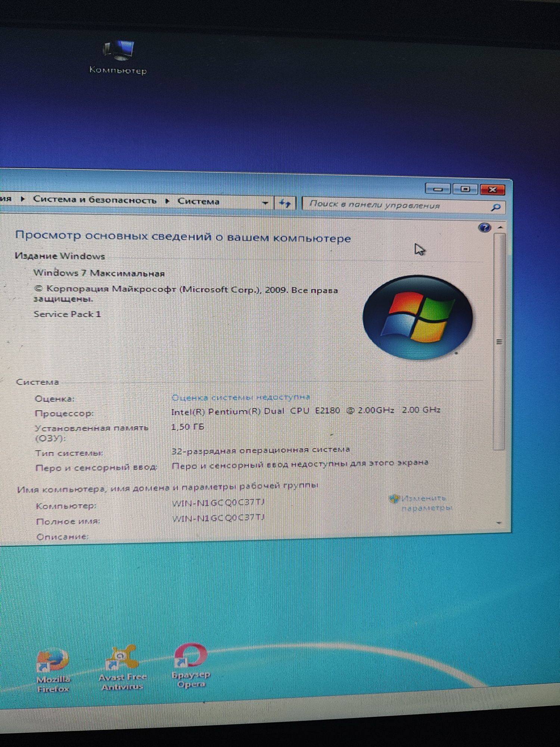The image size is (560, 747).
Task: Launch Браузер Opera desktop shortcut
Action: [191, 666]
